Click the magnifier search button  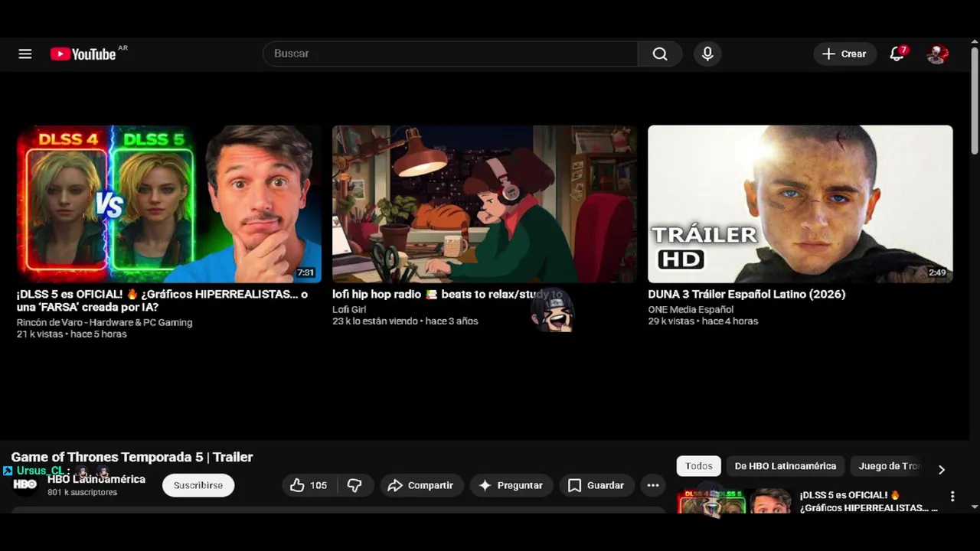click(x=660, y=54)
